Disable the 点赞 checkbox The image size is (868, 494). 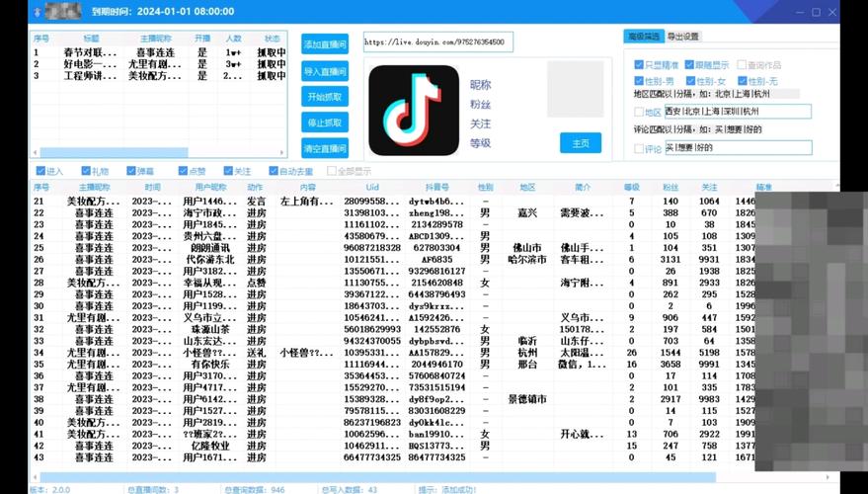coord(184,171)
